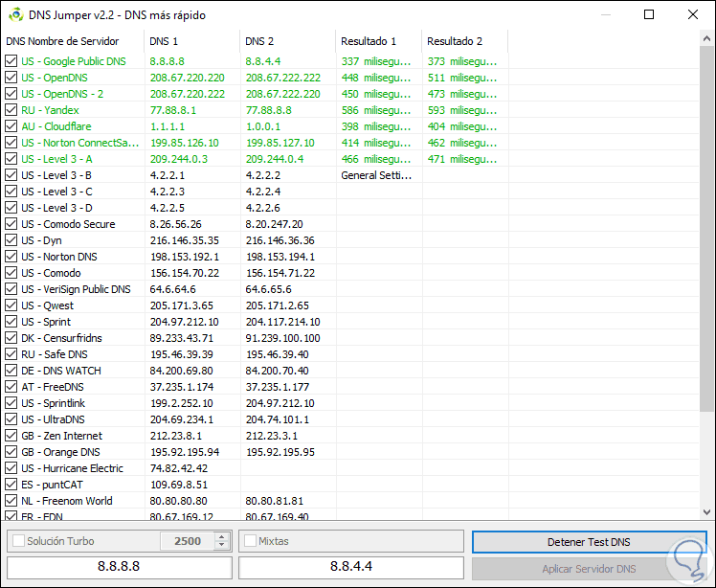716x588 pixels.
Task: Select the US - Qwest row name
Action: click(x=47, y=305)
